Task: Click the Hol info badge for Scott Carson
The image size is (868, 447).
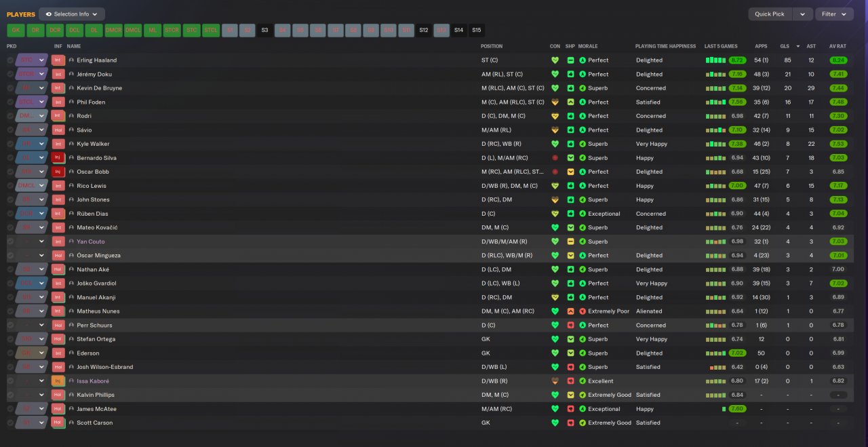Action: click(x=58, y=423)
